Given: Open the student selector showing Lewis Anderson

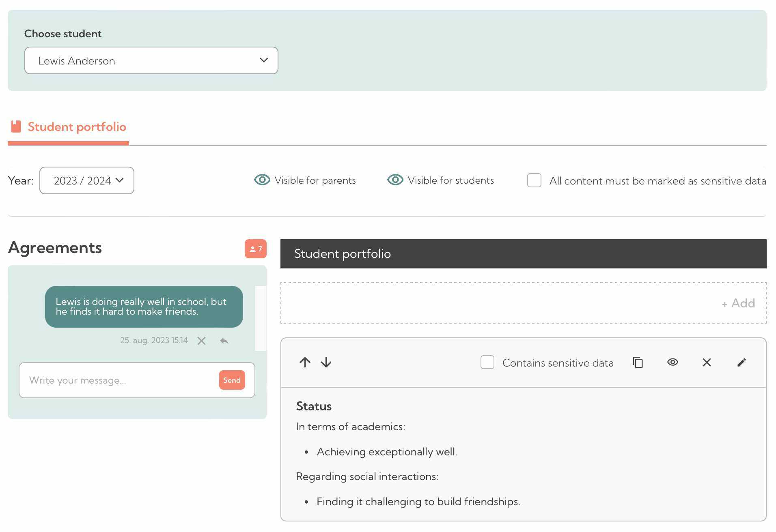Looking at the screenshot, I should tap(151, 60).
